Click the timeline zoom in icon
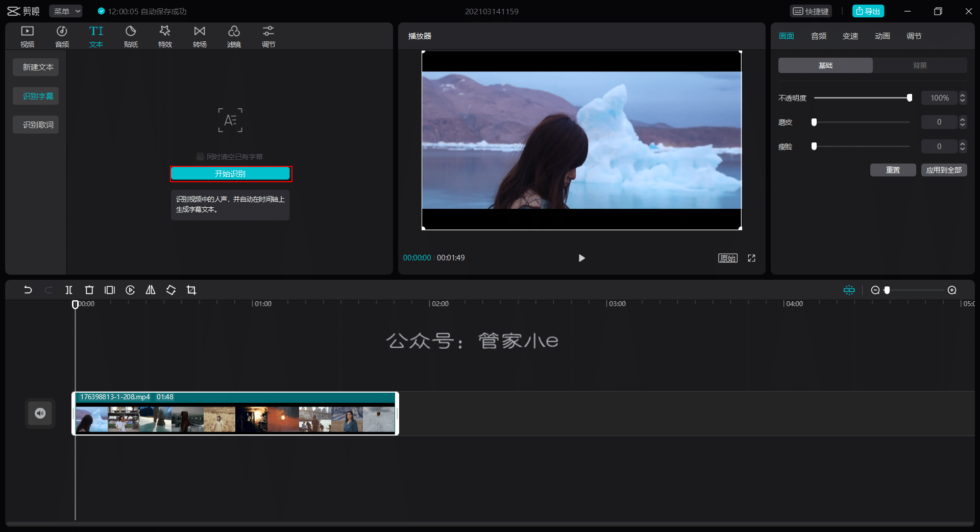 (x=952, y=290)
